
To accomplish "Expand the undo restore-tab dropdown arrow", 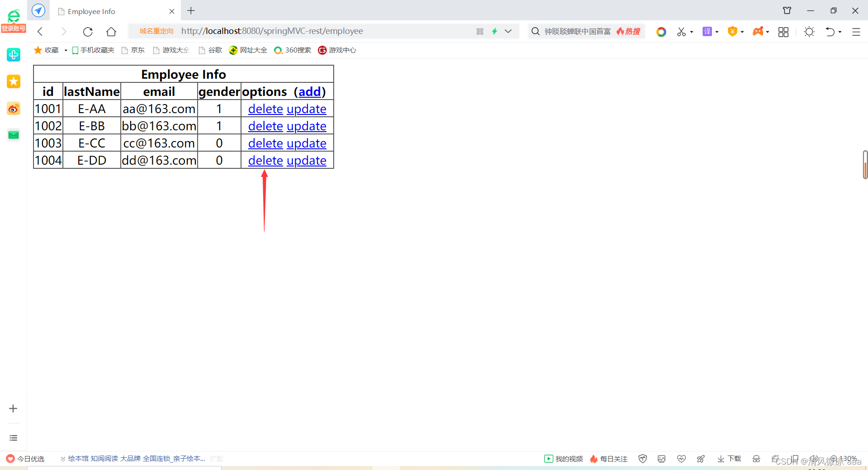I will (x=840, y=32).
